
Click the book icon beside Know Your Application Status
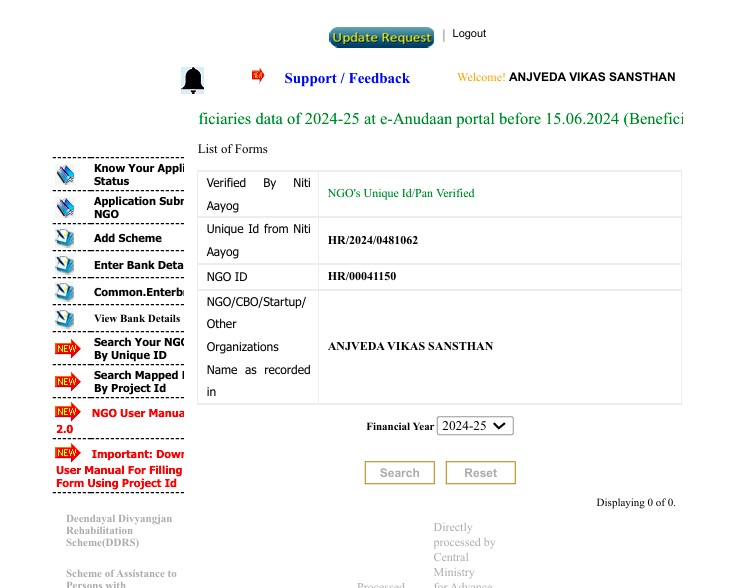[x=66, y=175]
